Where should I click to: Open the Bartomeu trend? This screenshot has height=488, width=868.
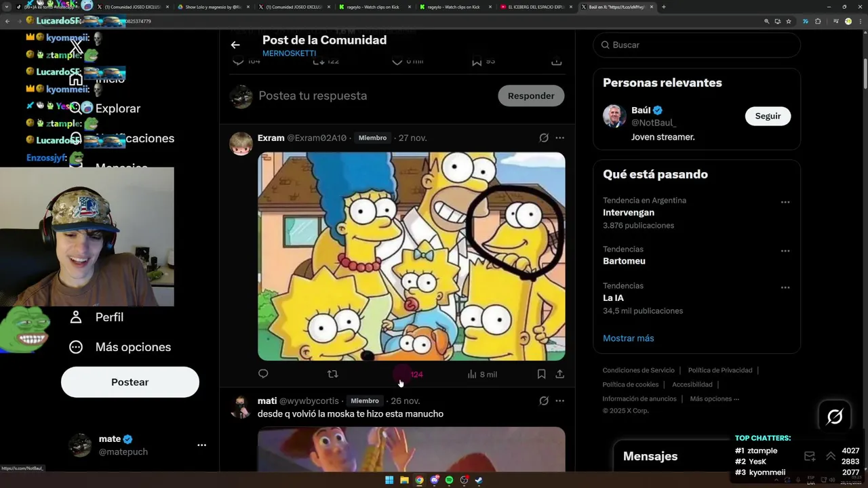[x=624, y=261]
